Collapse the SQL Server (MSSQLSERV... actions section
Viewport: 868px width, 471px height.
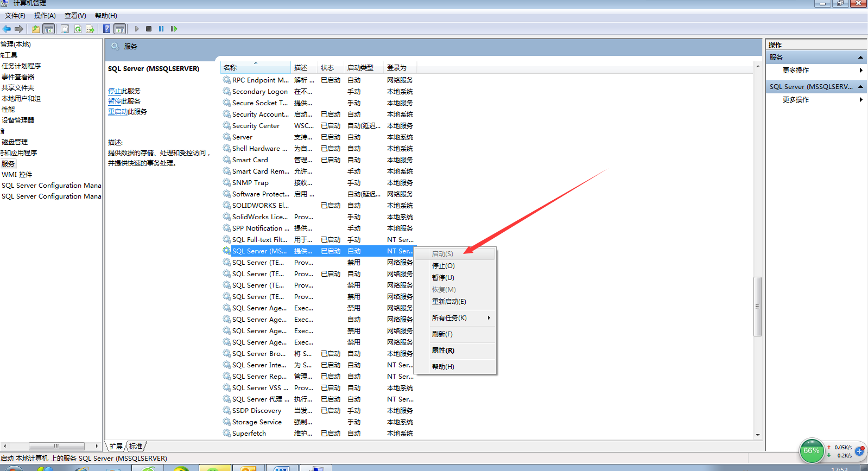point(860,86)
